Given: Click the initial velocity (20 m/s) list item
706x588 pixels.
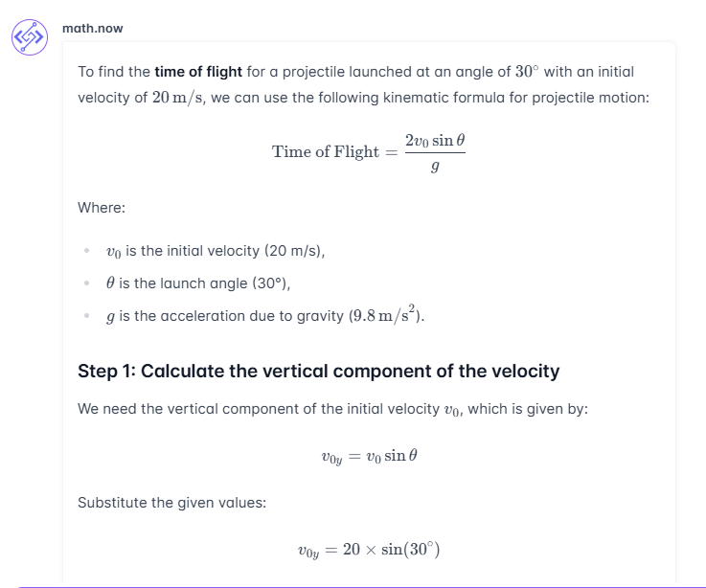Looking at the screenshot, I should pos(216,251).
